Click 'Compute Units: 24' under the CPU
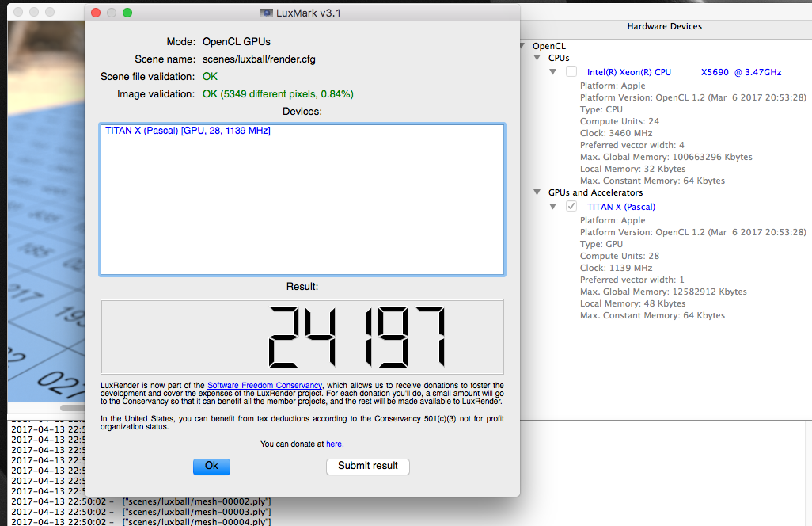812x526 pixels. point(620,121)
